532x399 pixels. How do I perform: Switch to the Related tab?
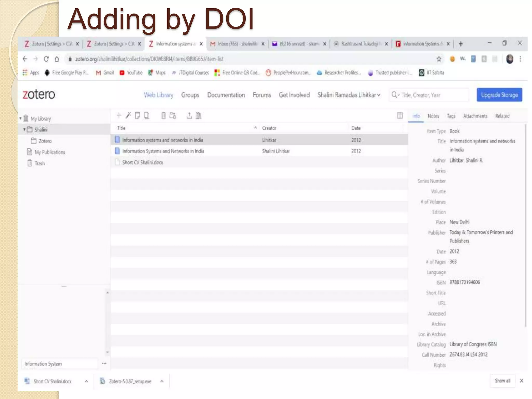502,116
